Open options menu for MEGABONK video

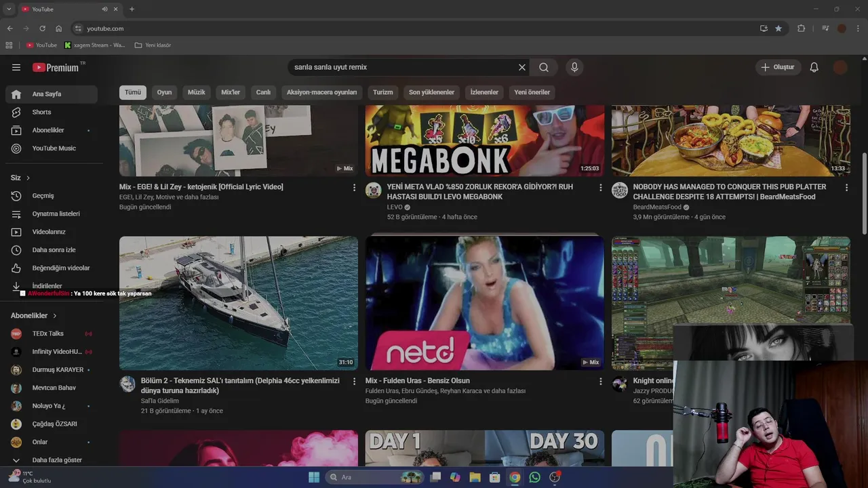point(600,187)
